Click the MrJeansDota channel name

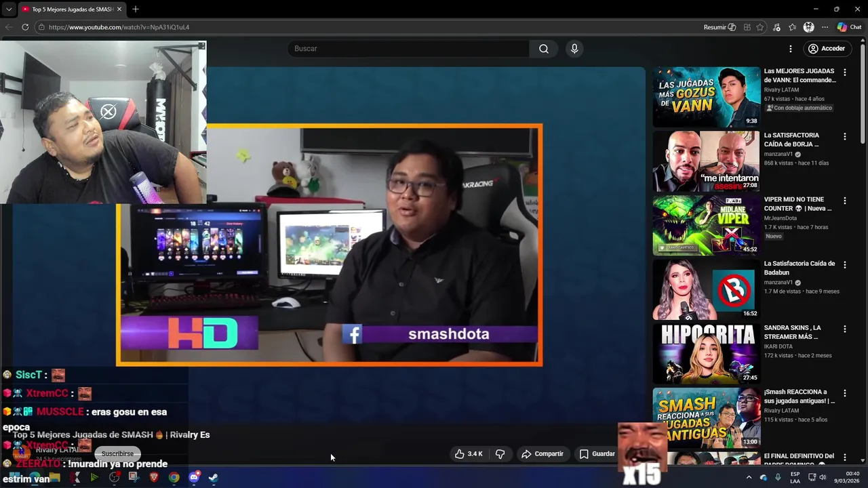point(781,218)
